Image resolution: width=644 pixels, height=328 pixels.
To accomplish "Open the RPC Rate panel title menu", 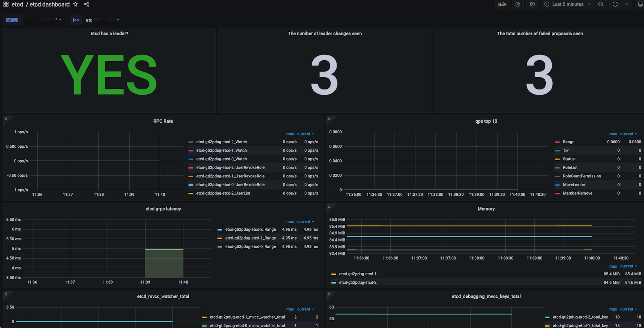I will coord(163,121).
